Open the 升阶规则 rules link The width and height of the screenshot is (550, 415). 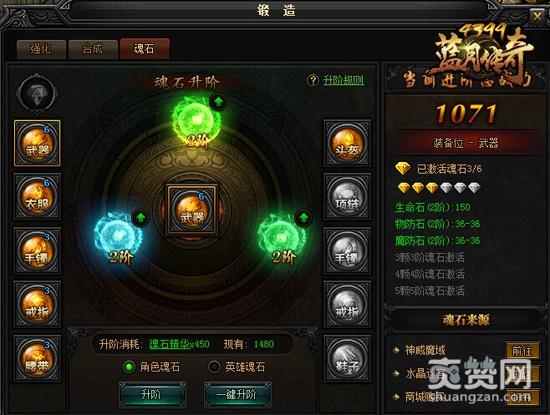point(343,80)
